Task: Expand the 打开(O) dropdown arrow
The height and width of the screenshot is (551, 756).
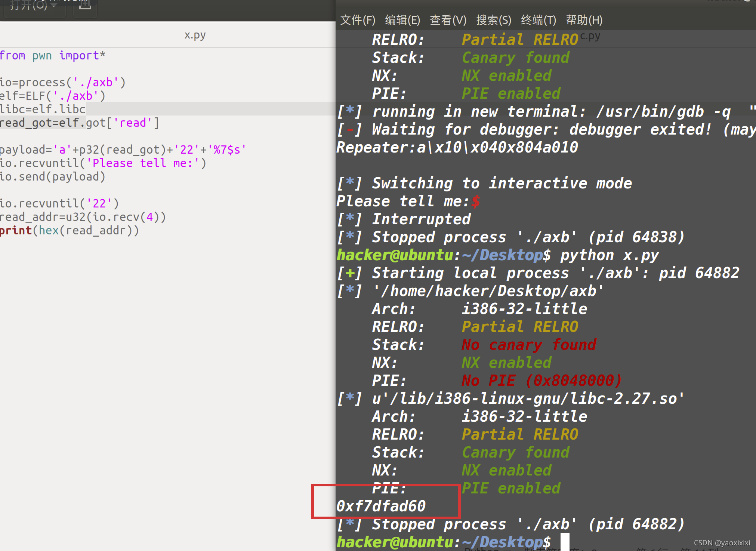Action: pos(55,5)
